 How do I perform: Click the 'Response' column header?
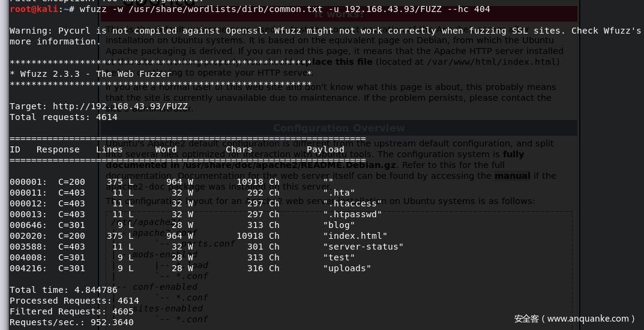[x=58, y=149]
